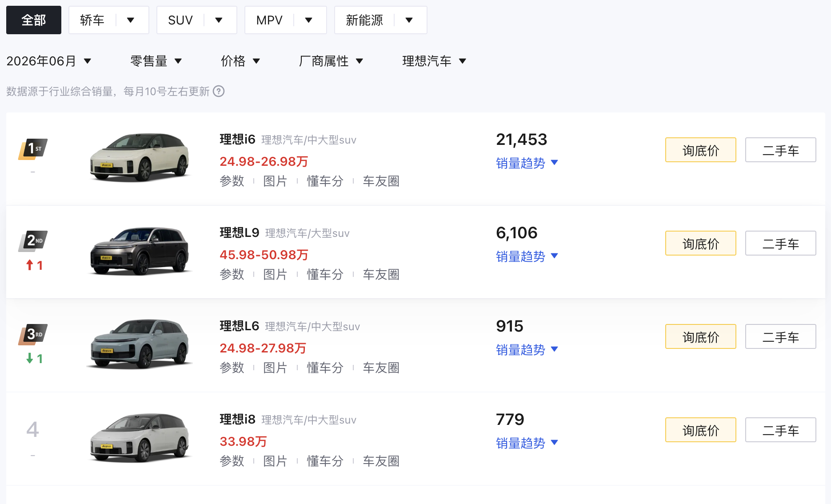Open the 理想L9 car thumbnail
831x504 pixels.
click(x=140, y=251)
